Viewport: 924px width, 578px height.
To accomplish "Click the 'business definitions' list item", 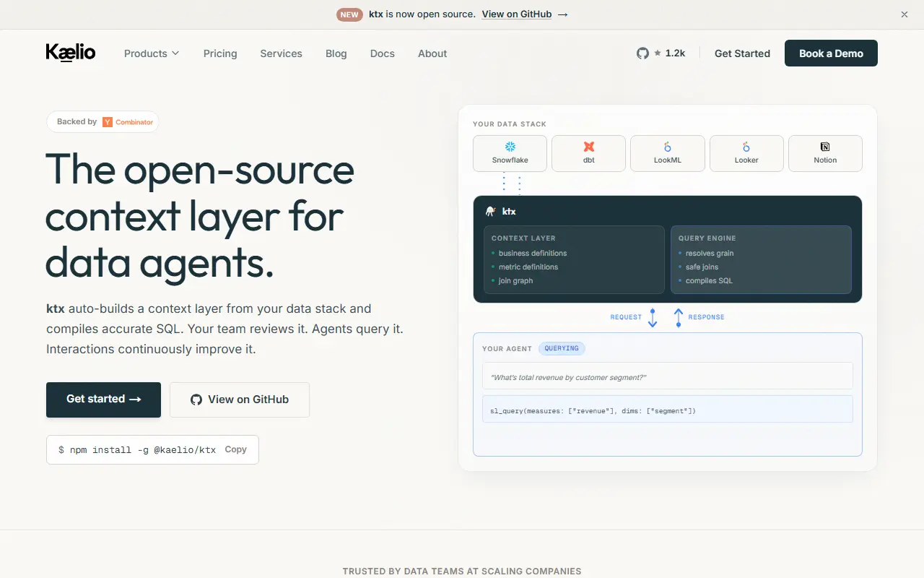I will tap(533, 254).
